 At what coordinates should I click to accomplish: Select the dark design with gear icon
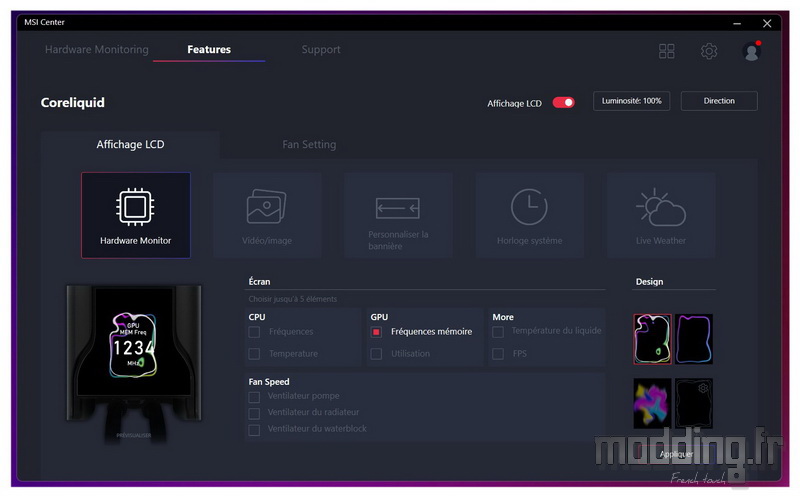pyautogui.click(x=694, y=403)
